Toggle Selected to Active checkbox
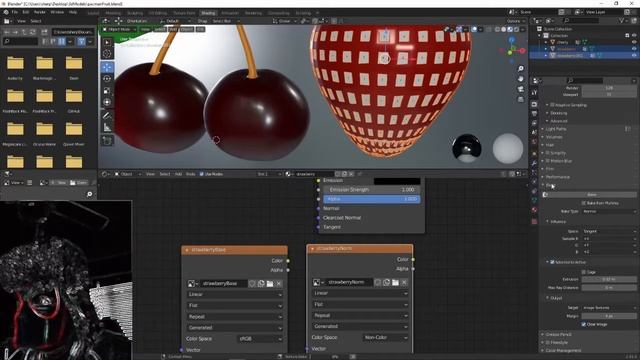640x360 pixels. click(x=552, y=262)
